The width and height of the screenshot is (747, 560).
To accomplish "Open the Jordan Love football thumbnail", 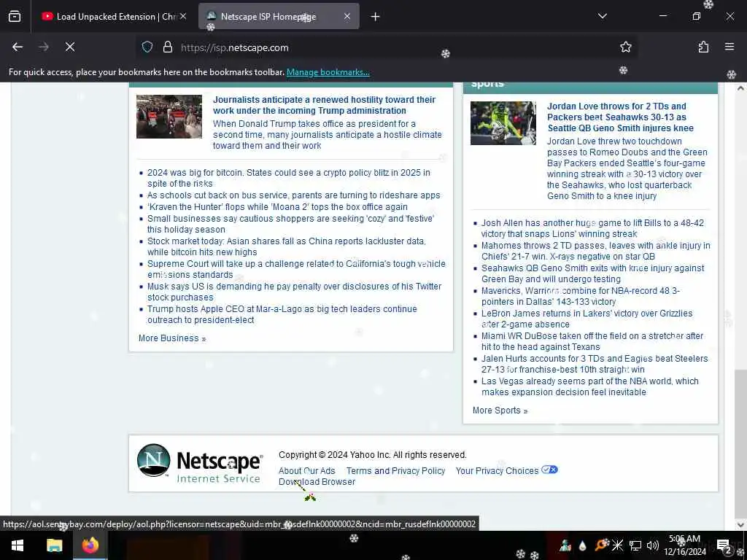I will [503, 122].
